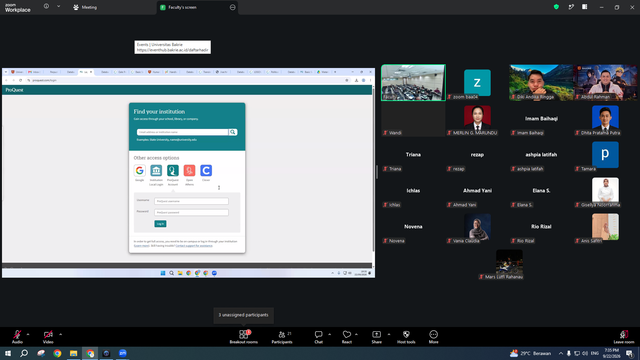
Task: Choose ProQuest Account icon
Action: click(173, 170)
